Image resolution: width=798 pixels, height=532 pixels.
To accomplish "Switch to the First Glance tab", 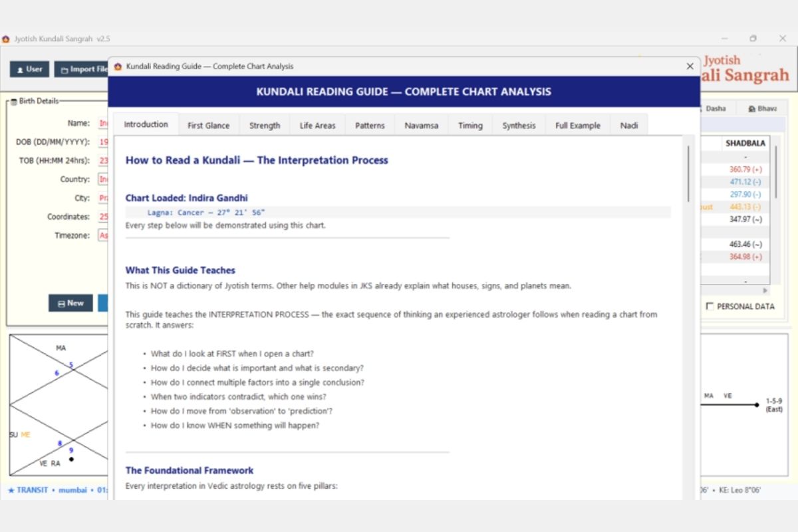I will [208, 126].
